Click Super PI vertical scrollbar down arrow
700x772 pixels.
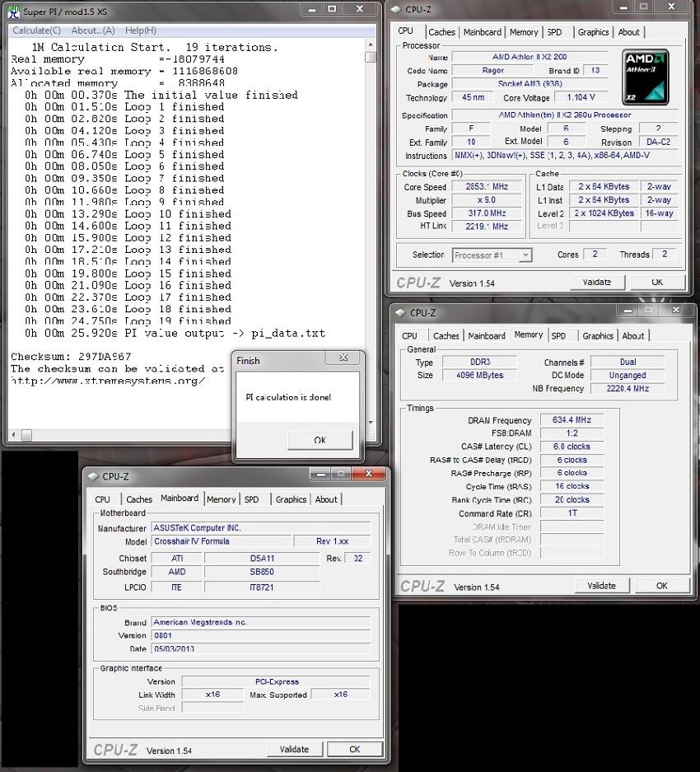(371, 423)
